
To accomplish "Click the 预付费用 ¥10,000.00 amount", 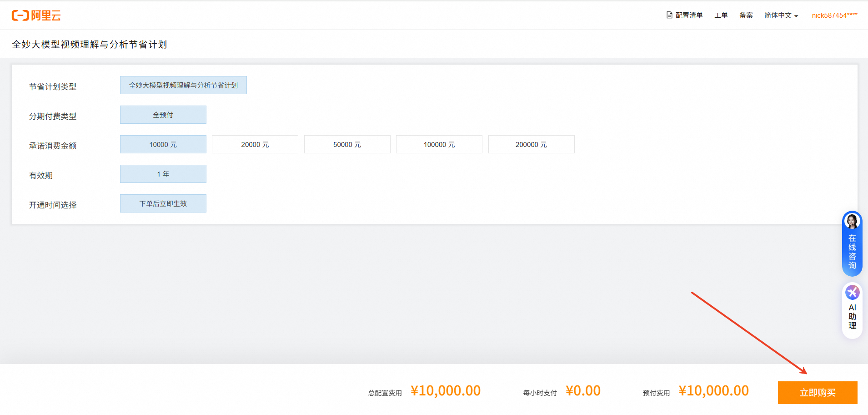I will point(714,391).
